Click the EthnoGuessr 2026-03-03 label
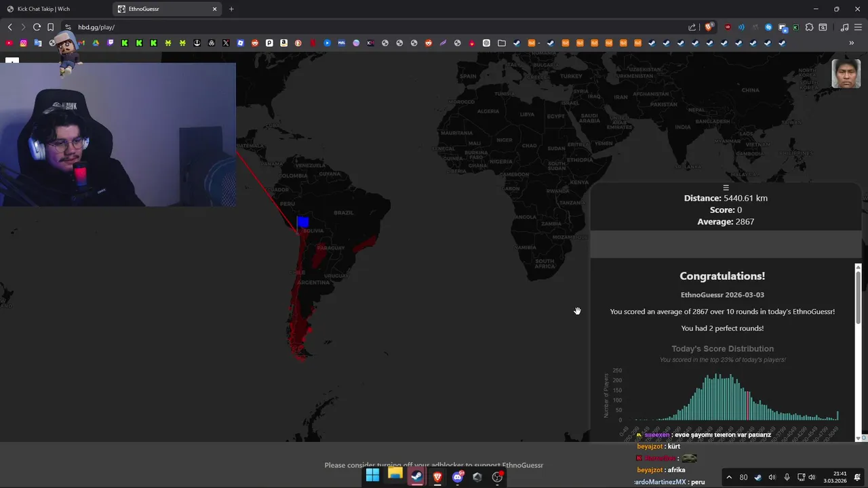The image size is (868, 488). [x=722, y=295]
